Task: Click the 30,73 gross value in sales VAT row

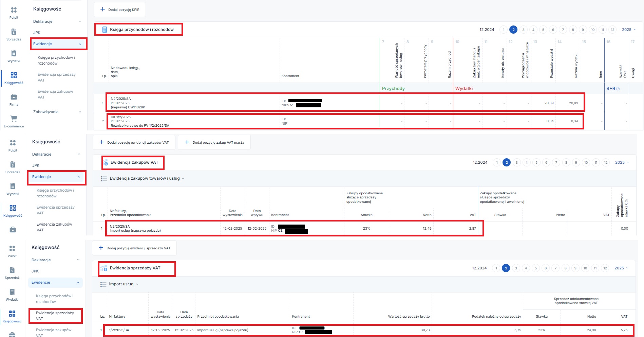Action: [x=425, y=330]
